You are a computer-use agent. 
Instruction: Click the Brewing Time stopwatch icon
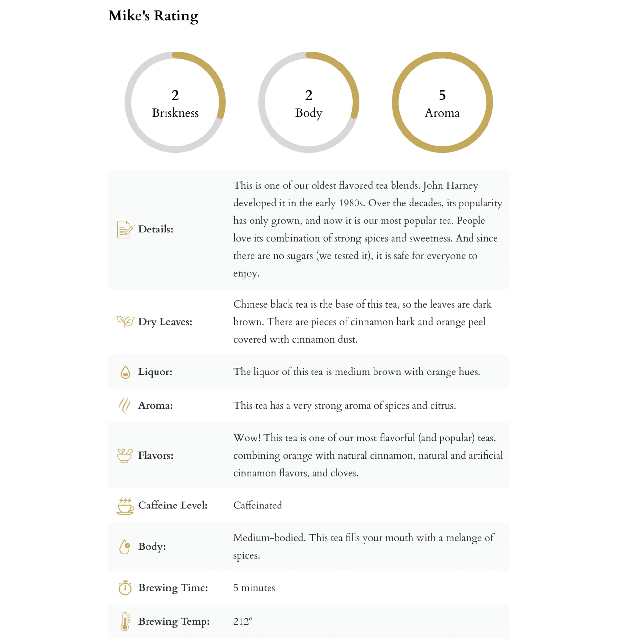[125, 588]
